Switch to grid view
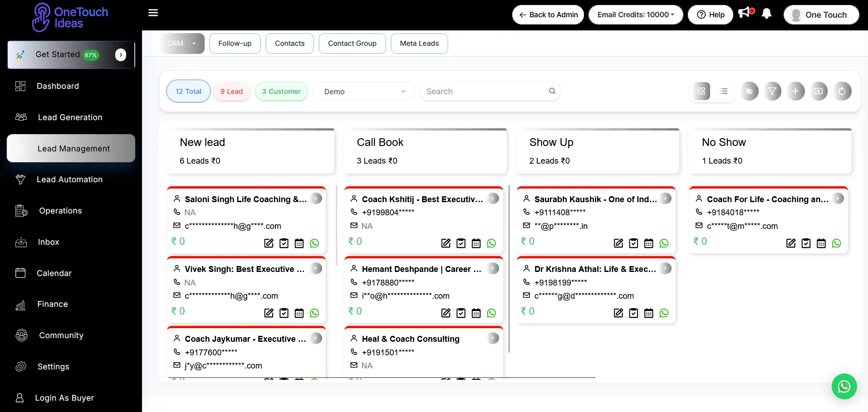This screenshot has height=412, width=868. pos(701,92)
